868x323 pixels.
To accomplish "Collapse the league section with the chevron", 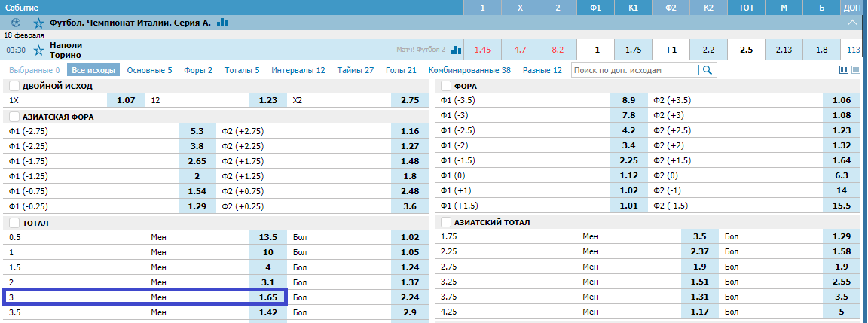I will tap(853, 23).
